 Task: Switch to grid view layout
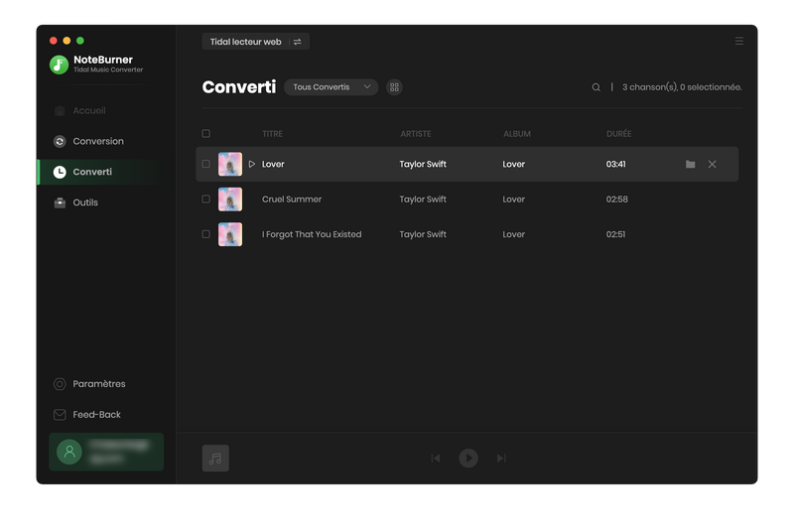click(x=394, y=87)
